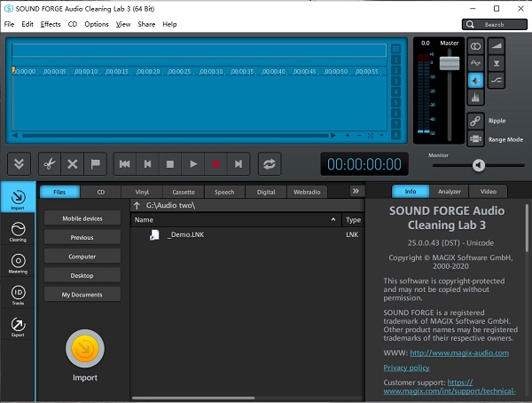Viewport: 532px width, 403px height.
Task: Skip to the start of the project
Action: tap(124, 164)
